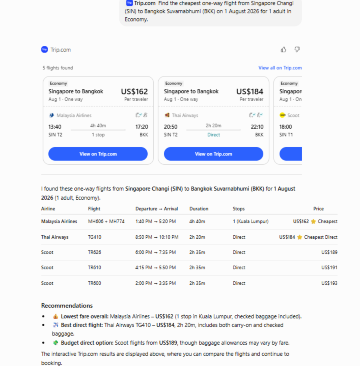The image size is (360, 366).
Task: Click the Trip.com logo above flight results
Action: (44, 50)
